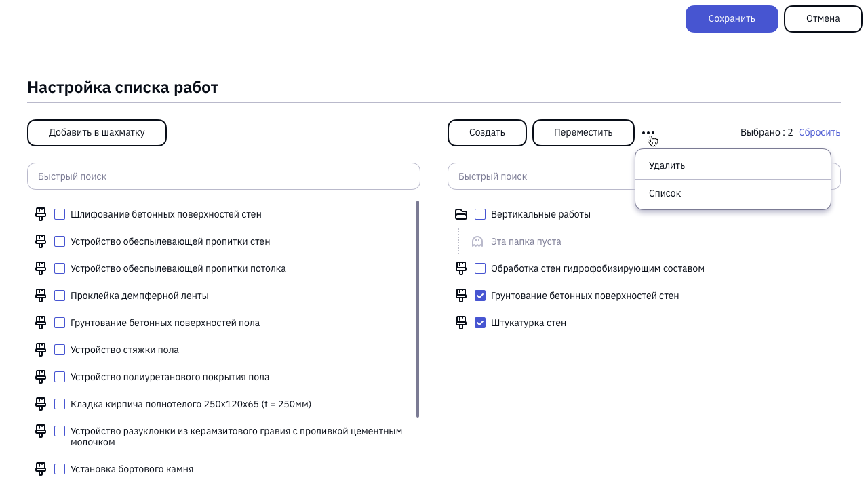Image resolution: width=868 pixels, height=488 pixels.
Task: Click the three-dots more options icon
Action: click(648, 133)
